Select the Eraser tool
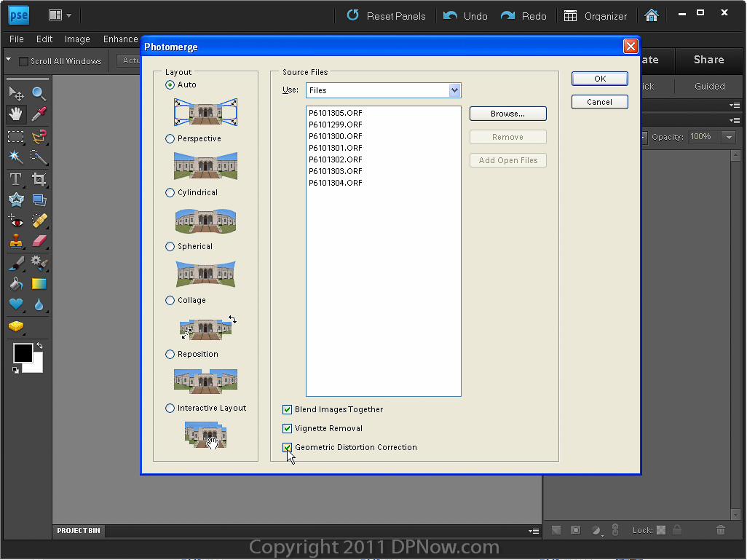Viewport: 747px width, 560px height. [39, 241]
